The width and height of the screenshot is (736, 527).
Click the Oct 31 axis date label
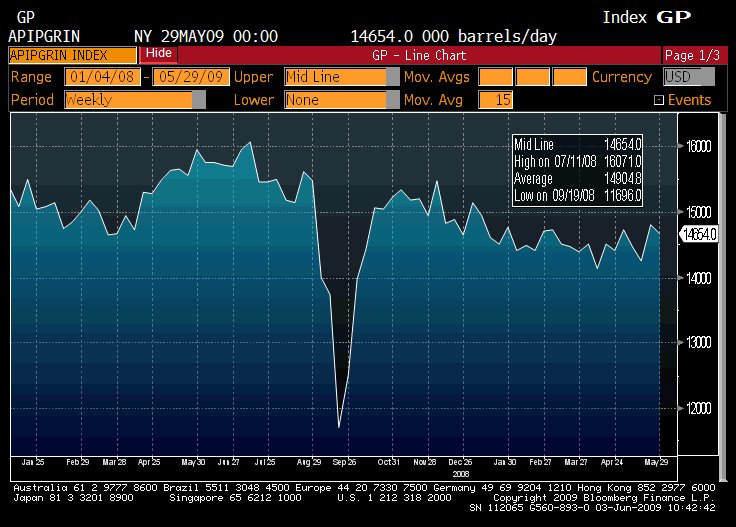pyautogui.click(x=388, y=462)
